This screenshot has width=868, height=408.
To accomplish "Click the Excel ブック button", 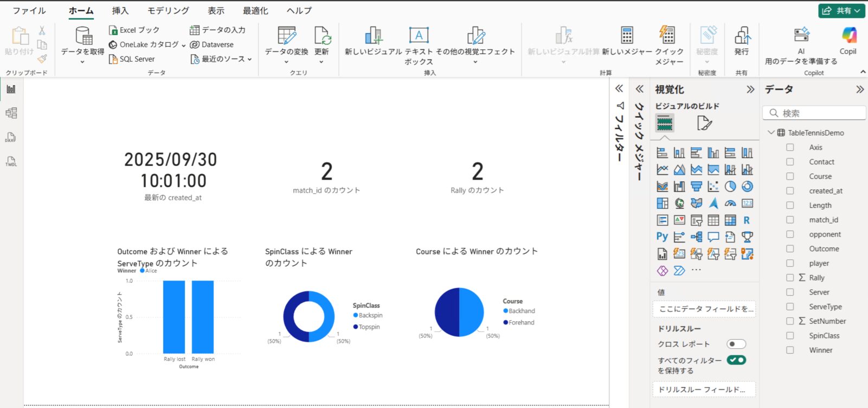I will click(x=134, y=30).
